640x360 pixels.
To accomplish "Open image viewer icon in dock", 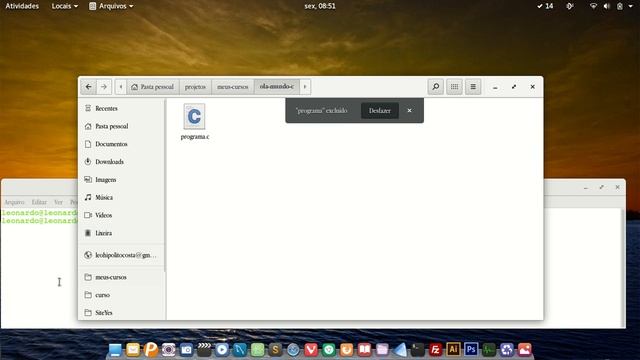I will [x=524, y=349].
